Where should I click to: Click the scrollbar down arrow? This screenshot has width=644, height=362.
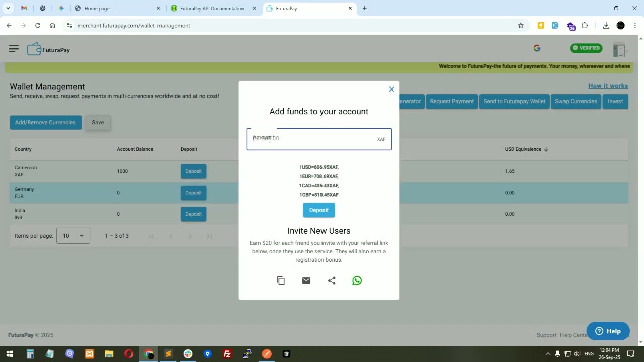point(640,342)
